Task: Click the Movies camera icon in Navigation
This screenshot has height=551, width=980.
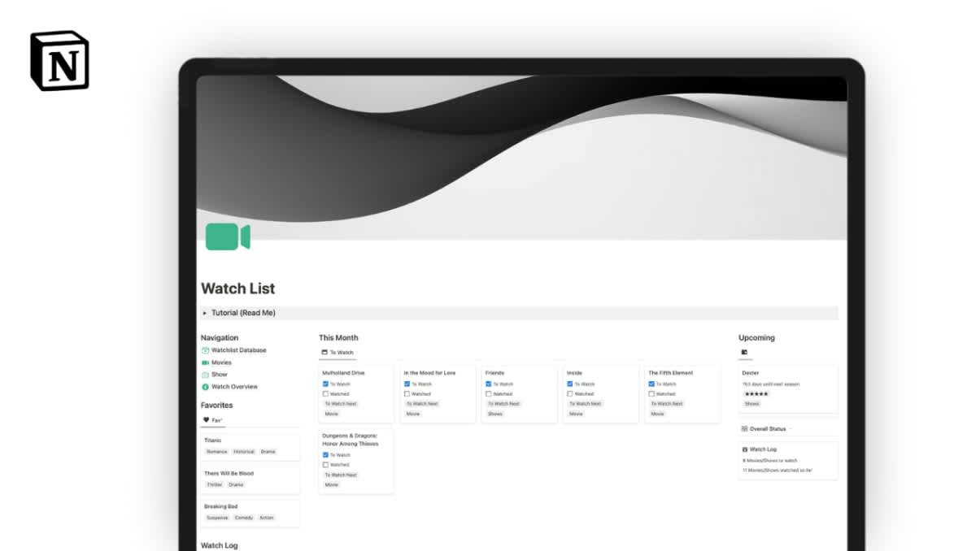Action: point(206,362)
